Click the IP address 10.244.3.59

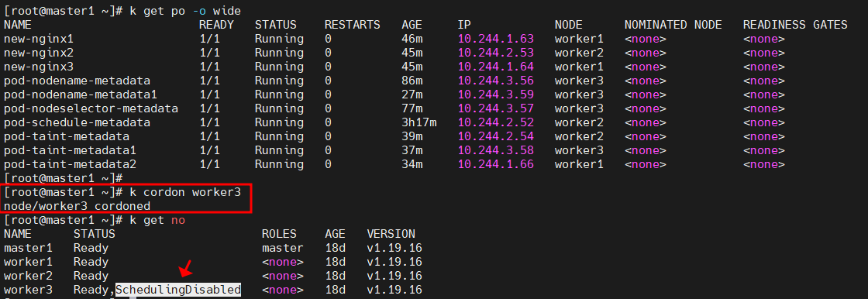(495, 95)
